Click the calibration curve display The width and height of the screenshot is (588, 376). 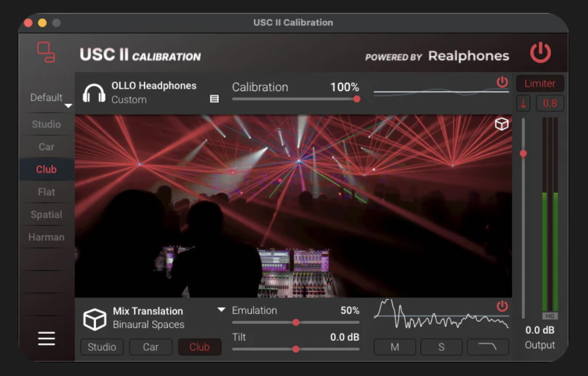click(x=442, y=92)
